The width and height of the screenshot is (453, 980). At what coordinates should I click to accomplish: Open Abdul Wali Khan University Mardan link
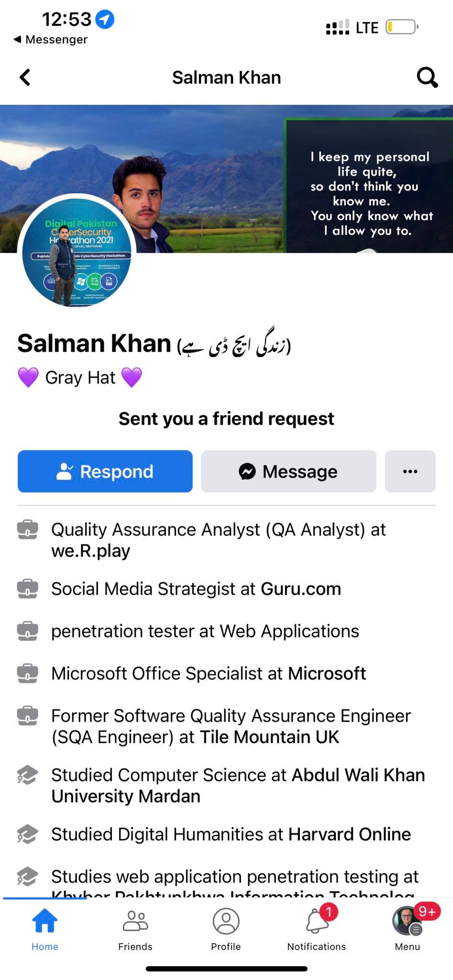point(238,785)
